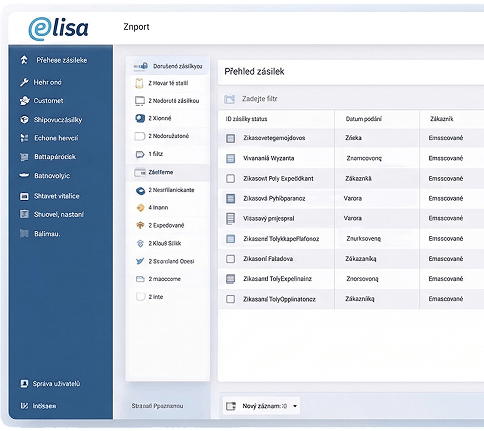Click the Shtavet vitalice icon
Viewport: 484px width, 431px height.
coord(24,196)
